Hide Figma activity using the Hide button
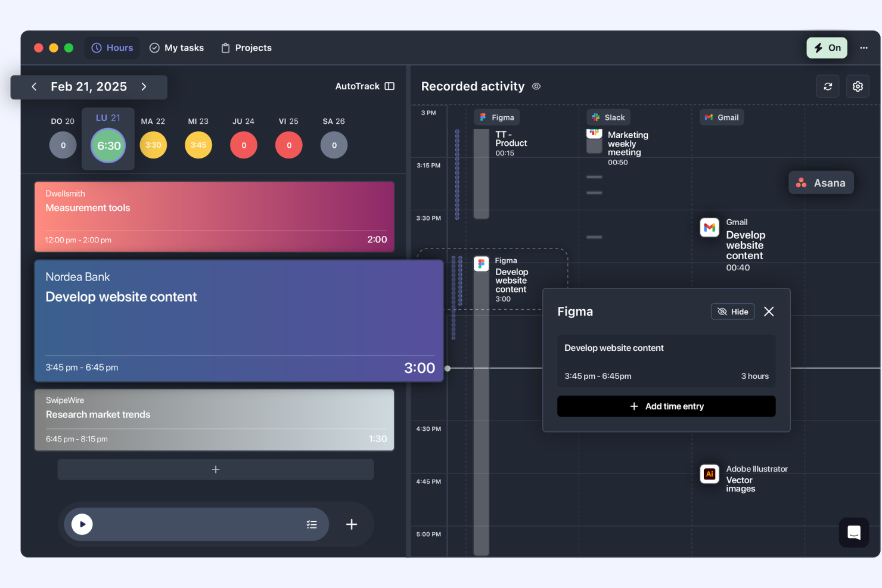Screen dimensions: 882x588 point(732,311)
